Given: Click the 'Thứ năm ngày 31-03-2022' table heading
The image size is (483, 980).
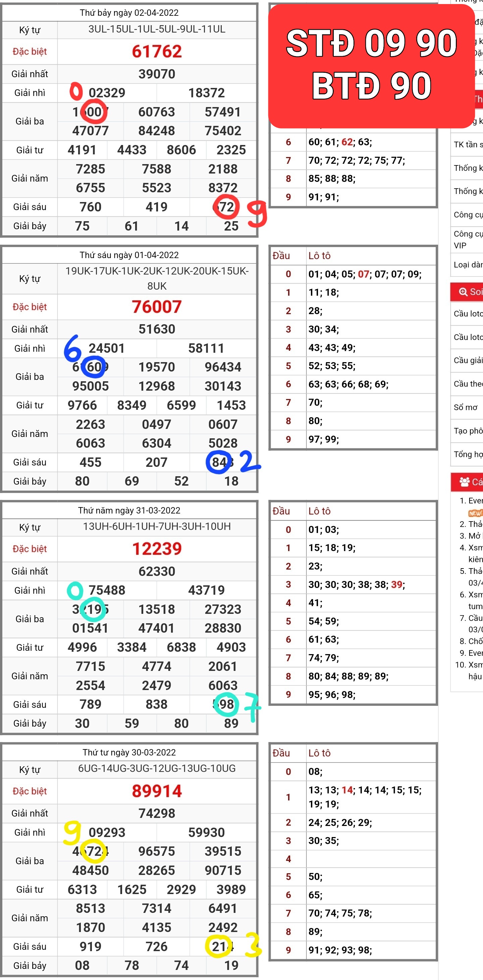Looking at the screenshot, I should point(129,510).
